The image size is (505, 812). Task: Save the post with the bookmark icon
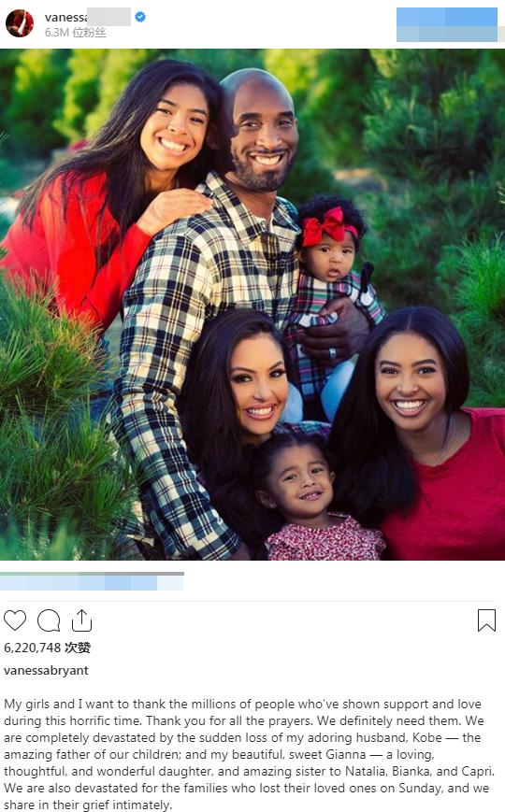[486, 620]
